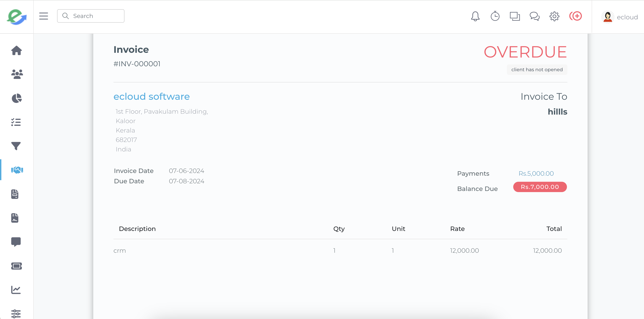Open the notifications bell
This screenshot has width=644, height=319.
point(475,16)
